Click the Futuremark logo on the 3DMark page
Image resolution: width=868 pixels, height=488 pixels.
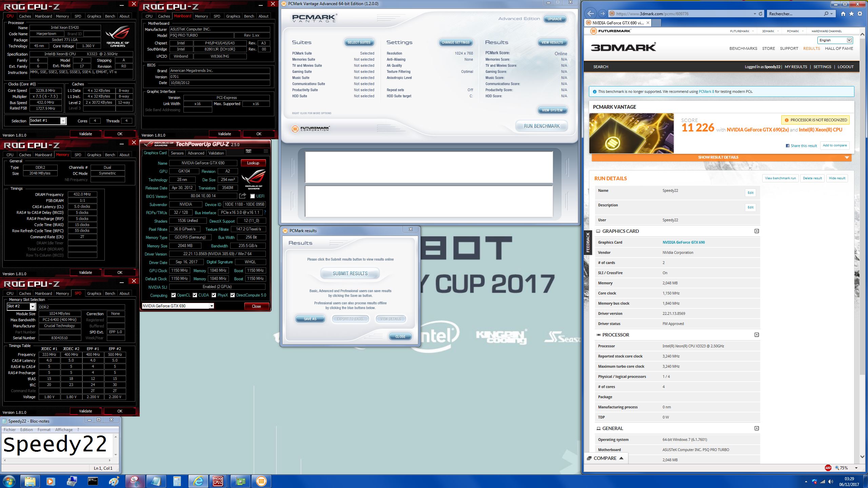click(611, 31)
